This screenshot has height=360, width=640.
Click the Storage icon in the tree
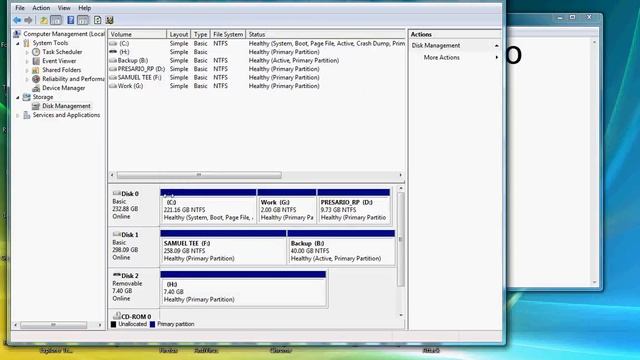click(27, 97)
